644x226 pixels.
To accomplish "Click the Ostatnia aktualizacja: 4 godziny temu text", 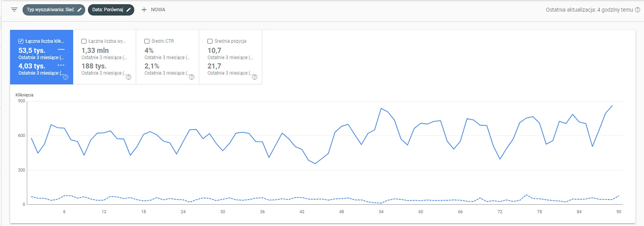I will [x=589, y=10].
